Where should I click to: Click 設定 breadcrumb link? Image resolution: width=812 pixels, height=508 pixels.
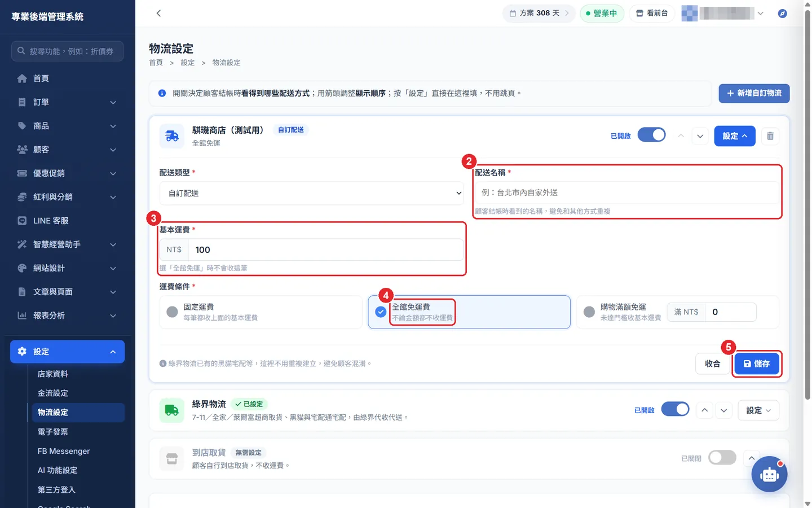(188, 63)
